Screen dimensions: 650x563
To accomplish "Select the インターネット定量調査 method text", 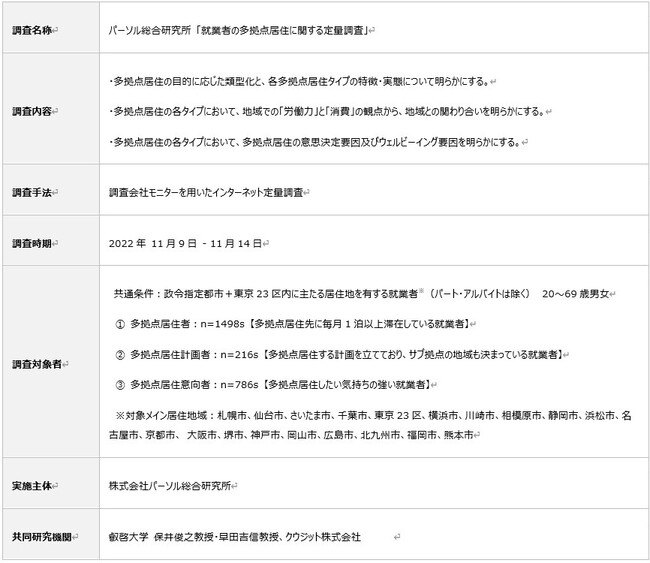I will (x=206, y=191).
